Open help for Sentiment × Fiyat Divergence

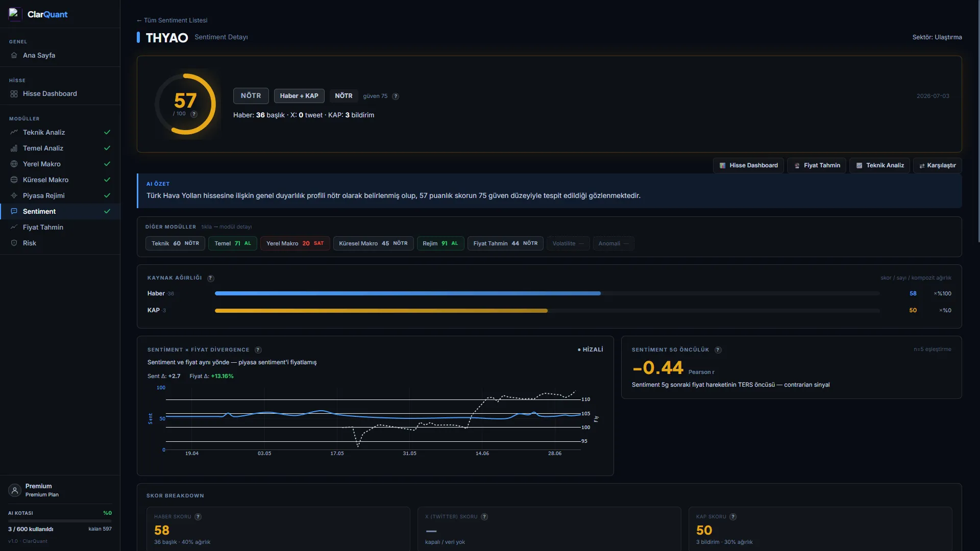[x=258, y=350]
